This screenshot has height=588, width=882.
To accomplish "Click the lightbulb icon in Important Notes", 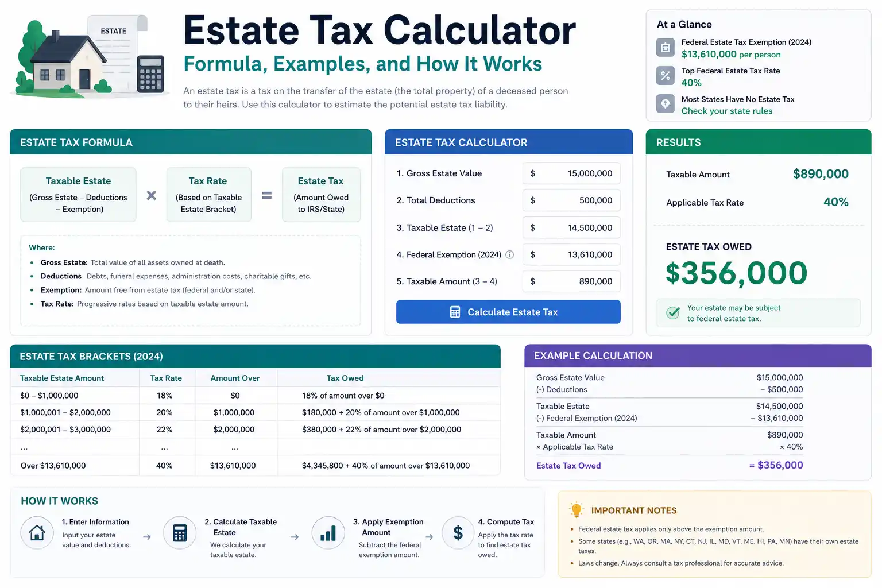I will point(577,509).
